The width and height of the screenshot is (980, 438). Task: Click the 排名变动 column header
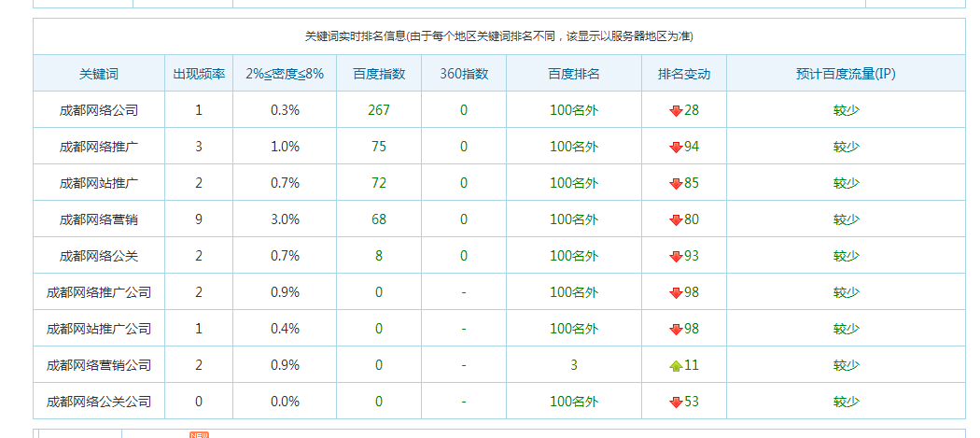pyautogui.click(x=683, y=74)
